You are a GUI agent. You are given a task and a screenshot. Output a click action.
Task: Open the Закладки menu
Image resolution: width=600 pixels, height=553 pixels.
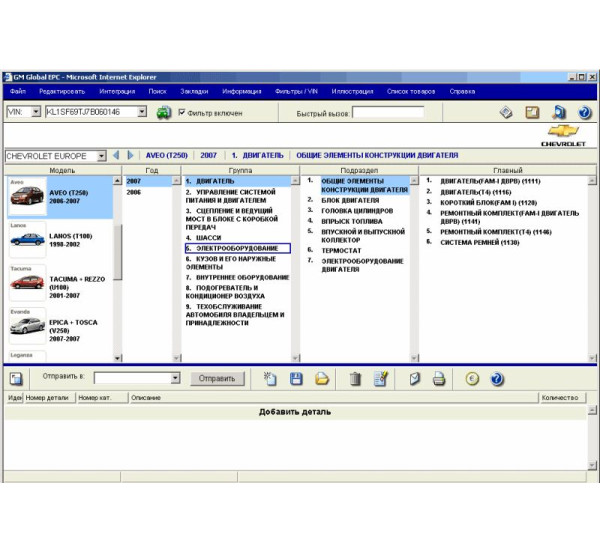[x=194, y=91]
